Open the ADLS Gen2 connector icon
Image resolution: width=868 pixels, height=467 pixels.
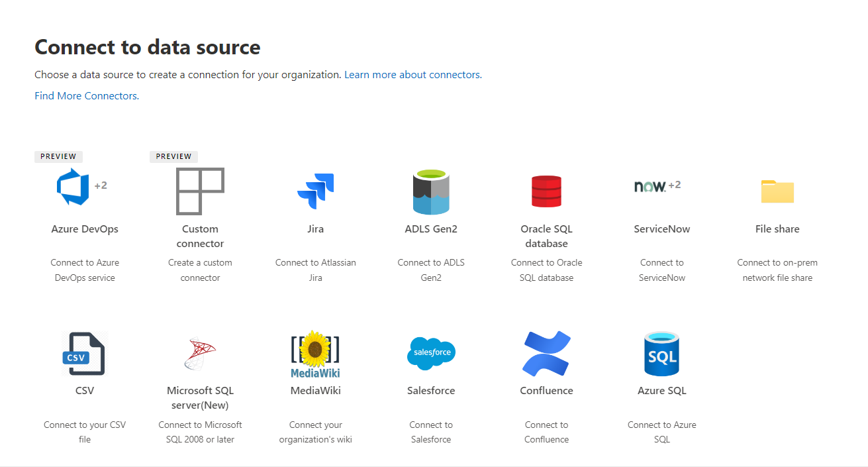pyautogui.click(x=431, y=191)
